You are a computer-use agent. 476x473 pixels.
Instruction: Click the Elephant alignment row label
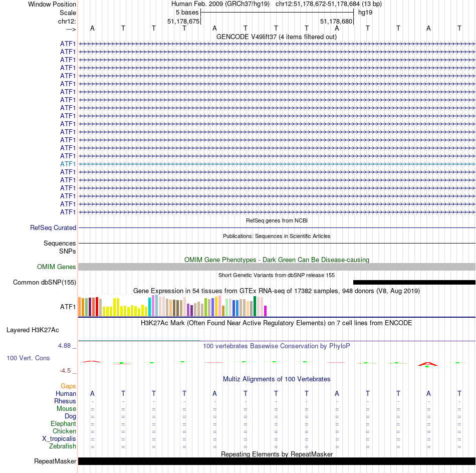pos(63,423)
